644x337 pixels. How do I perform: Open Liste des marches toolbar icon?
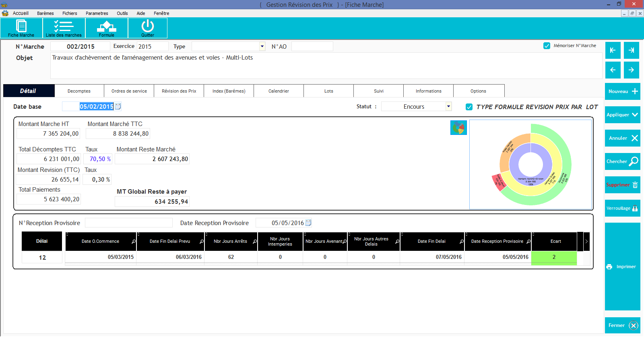pyautogui.click(x=64, y=28)
